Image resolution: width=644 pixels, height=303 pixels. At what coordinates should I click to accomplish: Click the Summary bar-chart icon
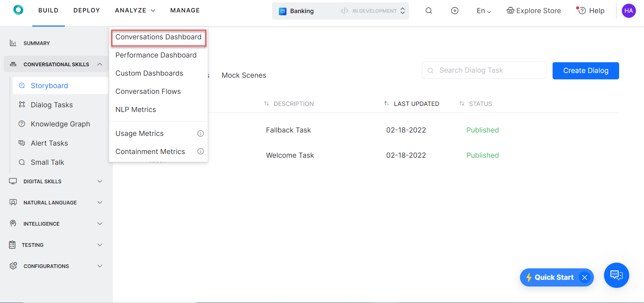pyautogui.click(x=13, y=43)
